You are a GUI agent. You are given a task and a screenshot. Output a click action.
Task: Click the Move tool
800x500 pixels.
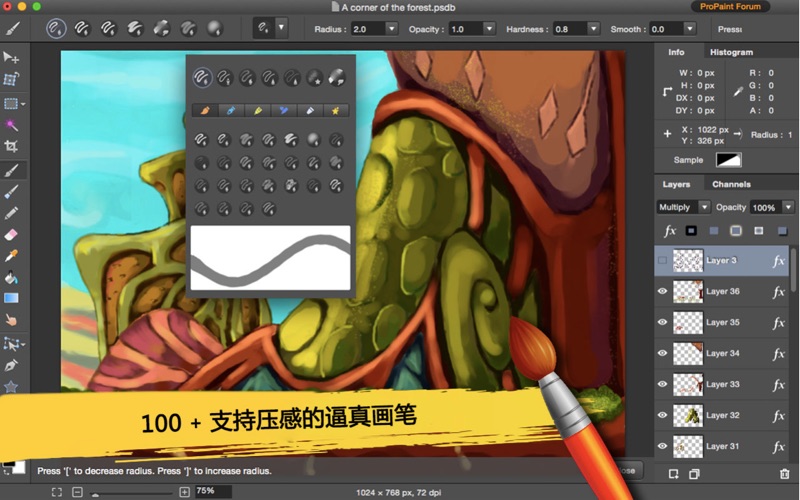[x=12, y=58]
